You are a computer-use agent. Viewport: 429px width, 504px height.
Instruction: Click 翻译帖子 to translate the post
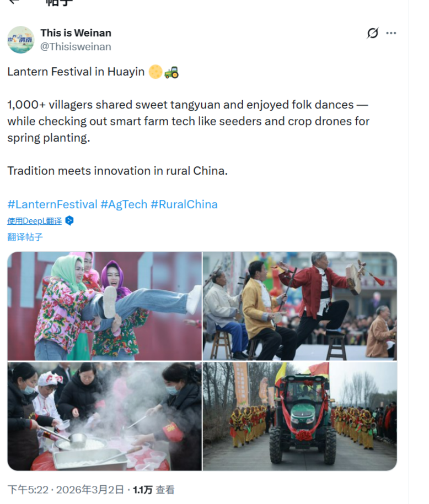[x=25, y=237]
